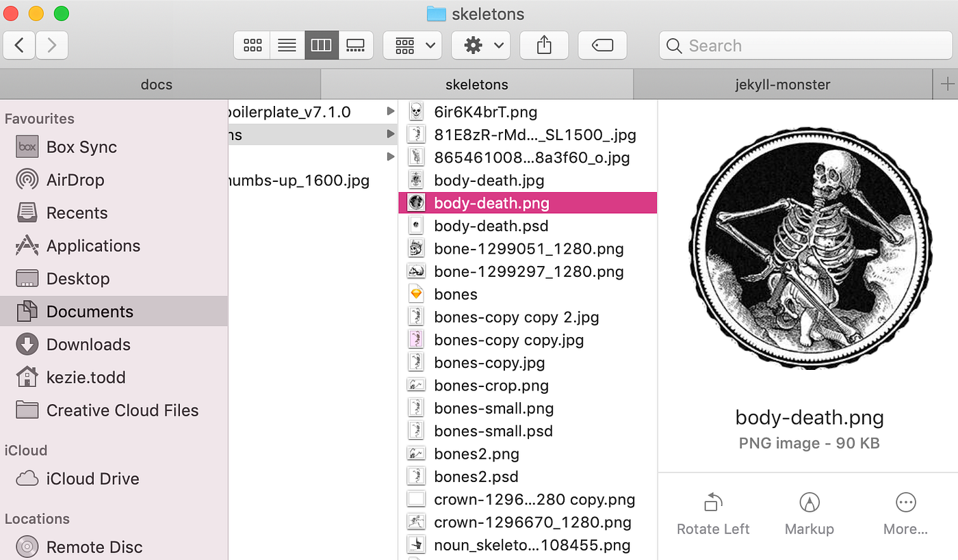
Task: Open AirDrop from the sidebar
Action: click(x=73, y=180)
